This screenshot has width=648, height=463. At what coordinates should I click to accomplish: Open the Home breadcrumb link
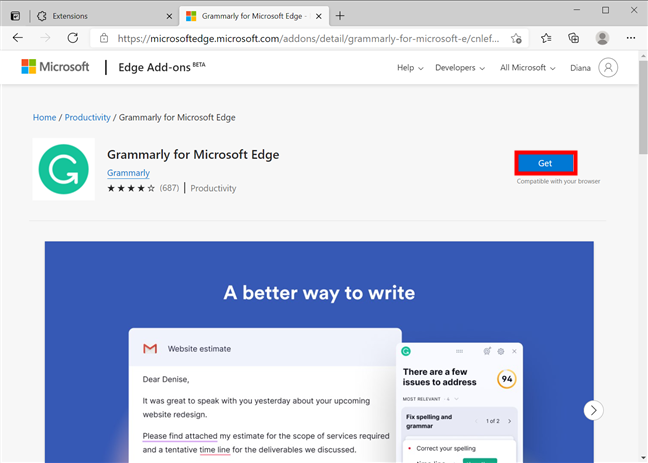[x=44, y=117]
